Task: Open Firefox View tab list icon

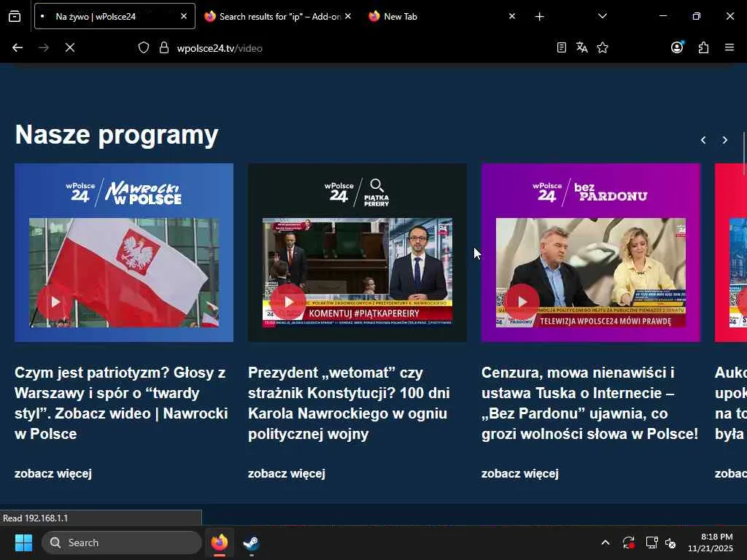Action: pyautogui.click(x=15, y=16)
